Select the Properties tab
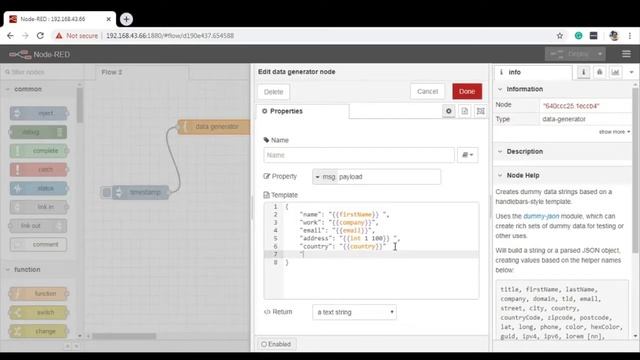 click(302, 111)
